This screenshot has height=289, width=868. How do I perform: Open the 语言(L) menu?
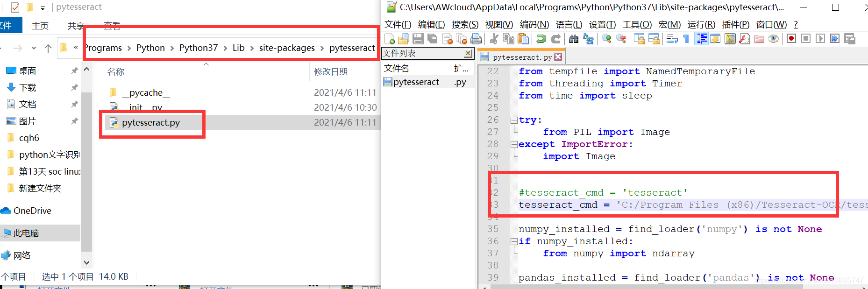[569, 25]
